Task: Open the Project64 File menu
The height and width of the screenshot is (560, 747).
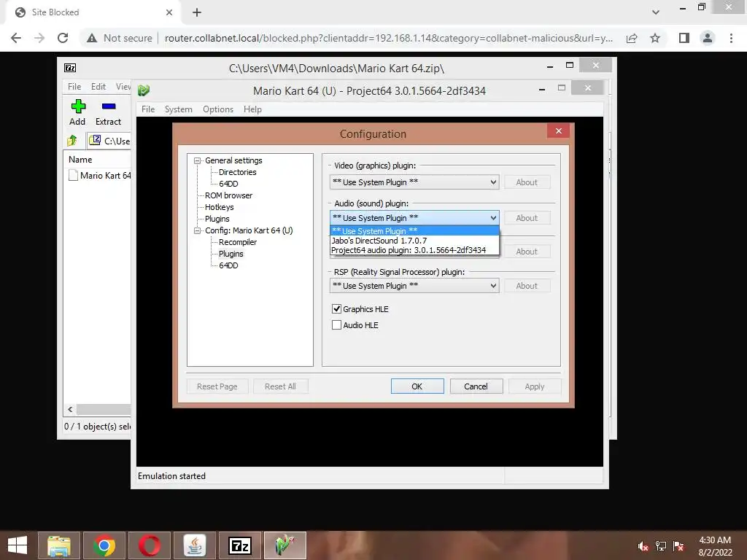Action: [x=147, y=109]
